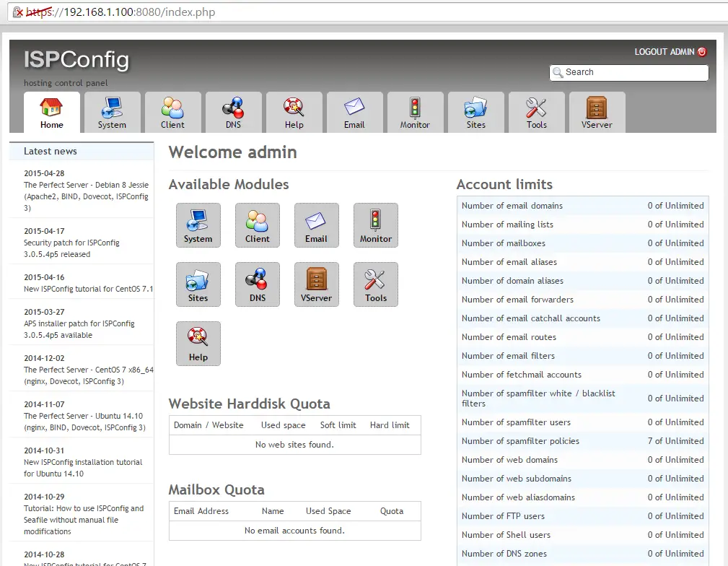Open Perfect Server CentOS 7 x86_64 news
The image size is (728, 566).
88,375
